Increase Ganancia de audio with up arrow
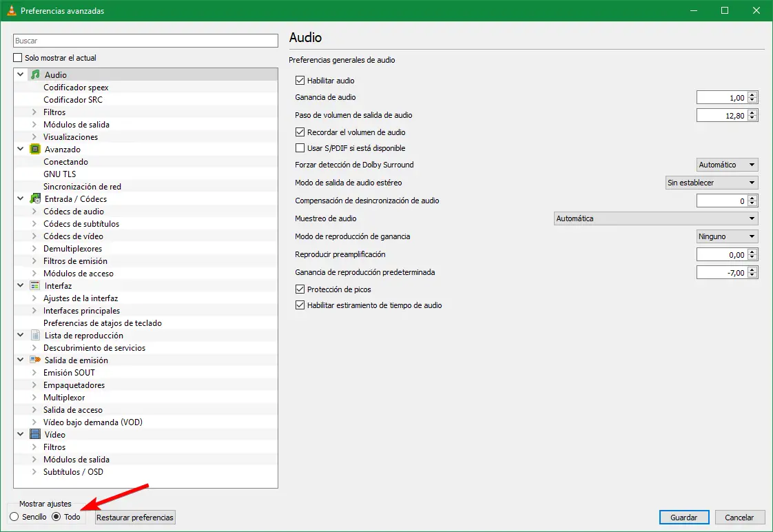This screenshot has height=532, width=773. pos(752,94)
